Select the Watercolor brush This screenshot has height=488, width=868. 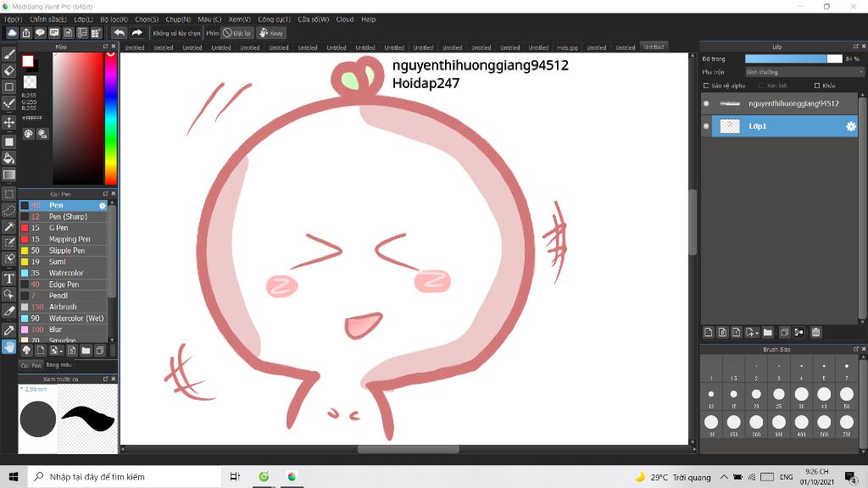point(64,274)
